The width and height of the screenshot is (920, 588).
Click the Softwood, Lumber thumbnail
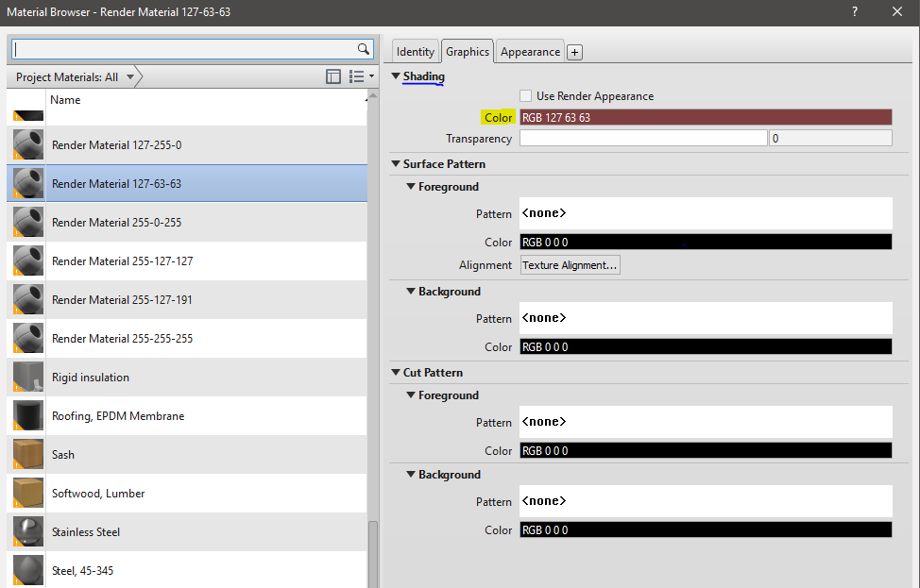pyautogui.click(x=28, y=493)
